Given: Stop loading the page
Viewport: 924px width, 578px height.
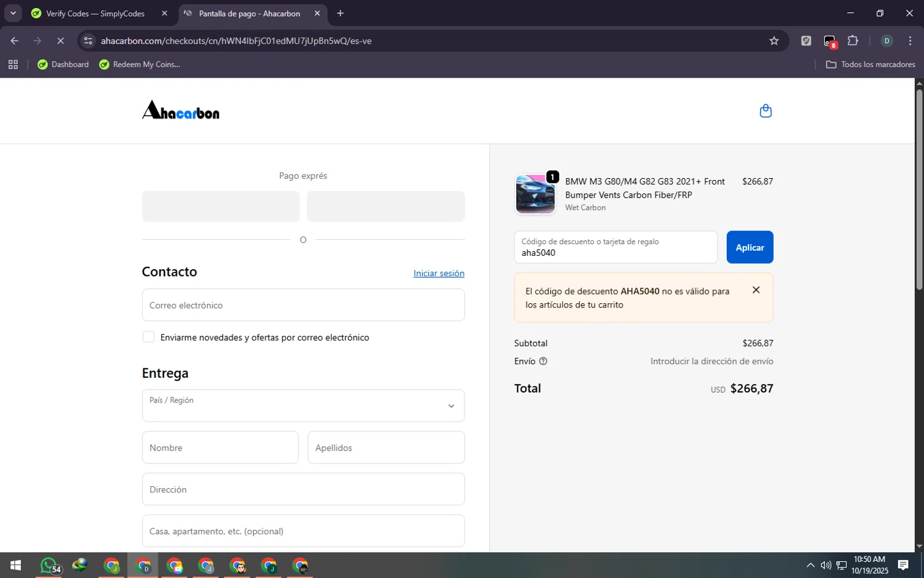Looking at the screenshot, I should [x=60, y=41].
